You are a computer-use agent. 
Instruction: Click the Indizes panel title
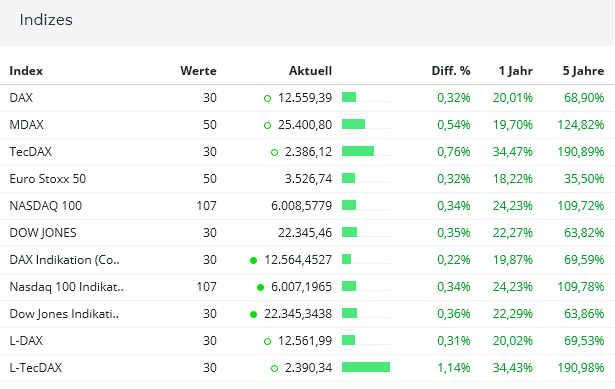46,20
